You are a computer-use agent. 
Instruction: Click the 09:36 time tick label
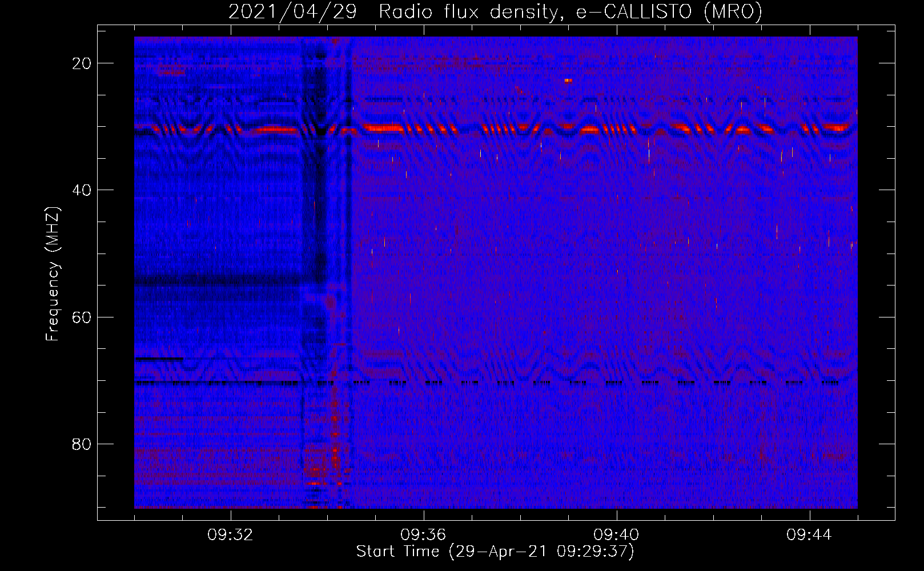423,535
